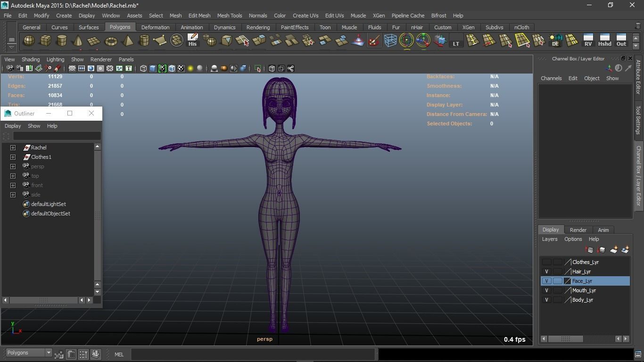Expand the Clothes1 node in Outliner

13,157
